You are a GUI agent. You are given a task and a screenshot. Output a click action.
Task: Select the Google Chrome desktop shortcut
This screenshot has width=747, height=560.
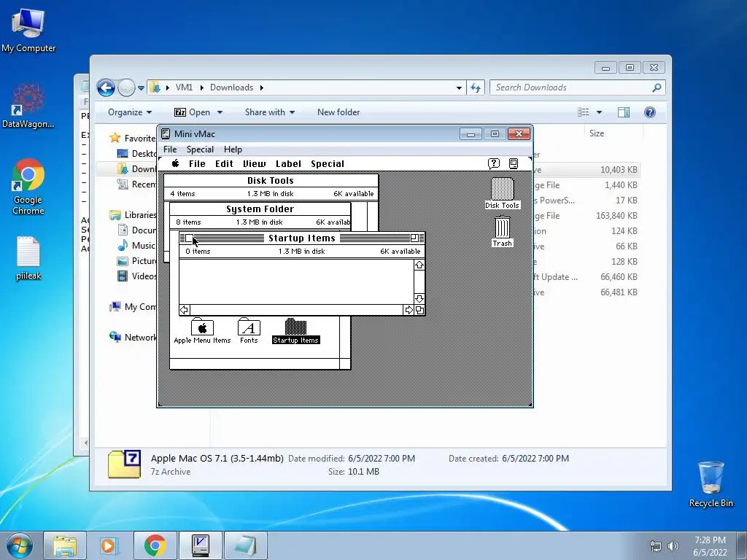click(x=28, y=187)
